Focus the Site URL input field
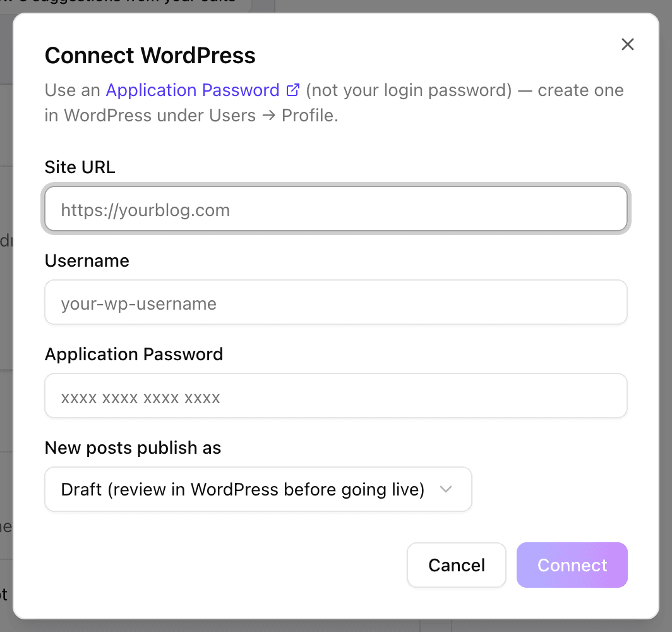The width and height of the screenshot is (672, 632). click(x=336, y=209)
